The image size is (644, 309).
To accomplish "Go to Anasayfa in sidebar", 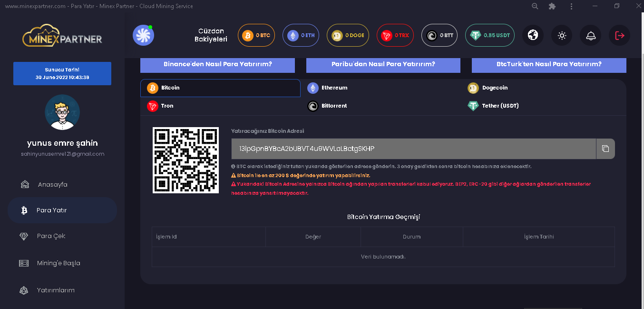I will [52, 185].
